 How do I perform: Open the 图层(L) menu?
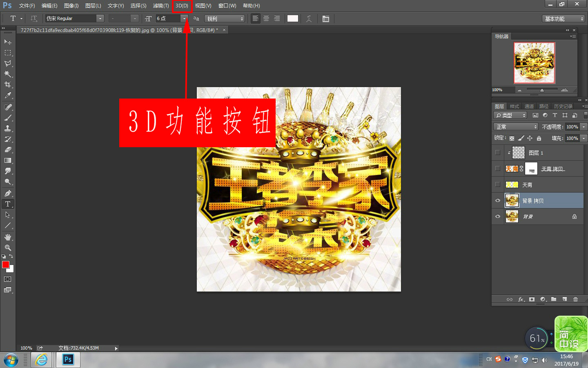(93, 6)
